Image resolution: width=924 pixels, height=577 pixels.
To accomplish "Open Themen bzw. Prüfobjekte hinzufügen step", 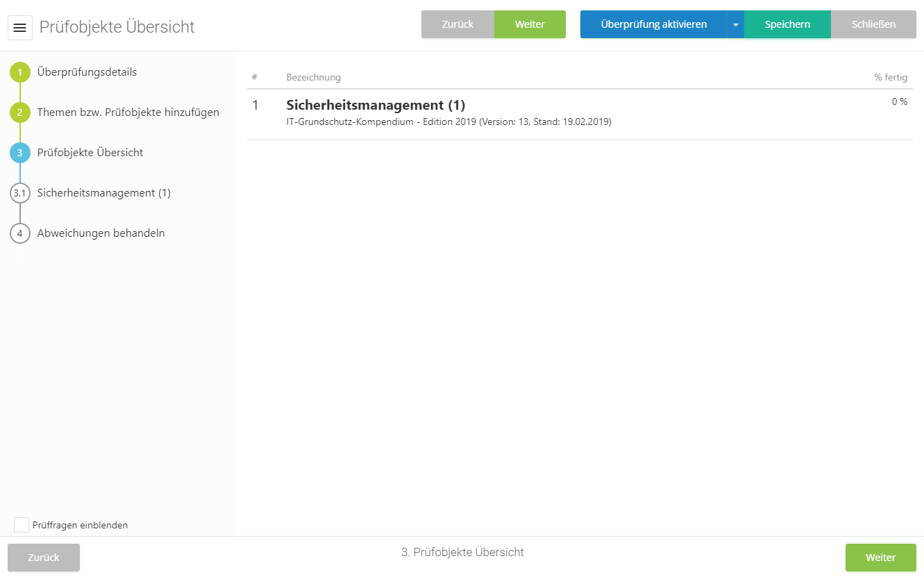I will 128,112.
